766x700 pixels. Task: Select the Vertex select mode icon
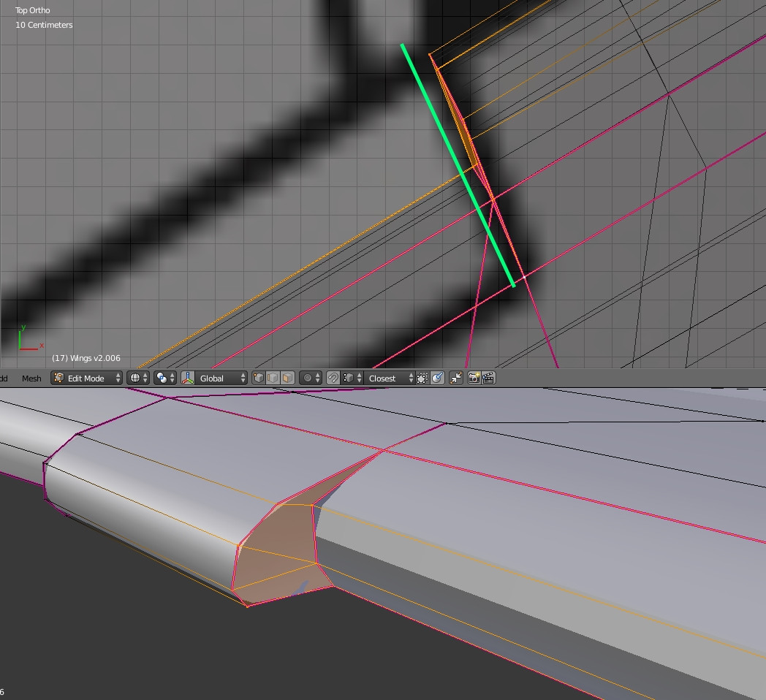pyautogui.click(x=259, y=378)
